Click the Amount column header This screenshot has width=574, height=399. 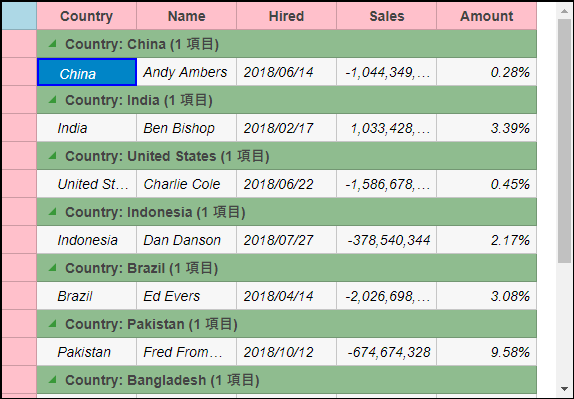(x=487, y=16)
